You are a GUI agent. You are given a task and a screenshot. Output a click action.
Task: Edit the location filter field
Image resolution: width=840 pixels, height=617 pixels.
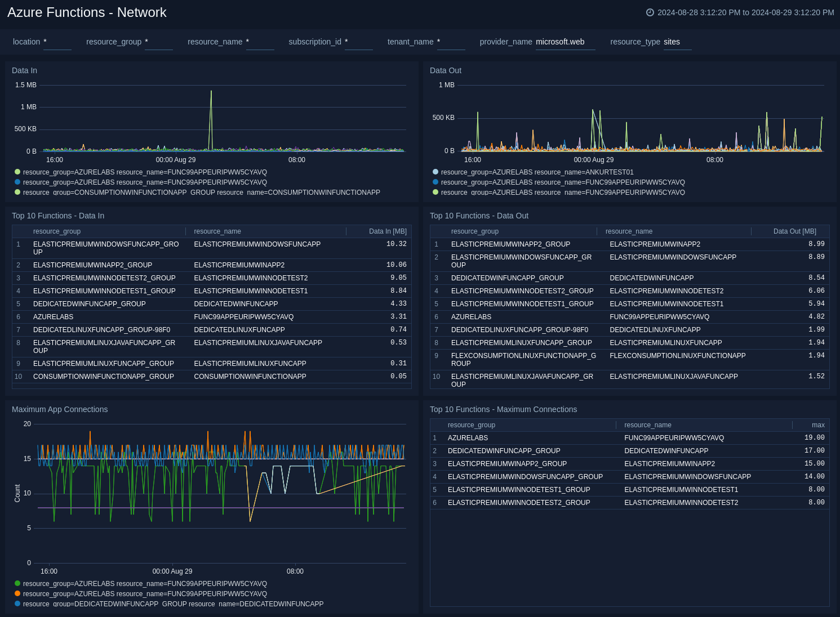[57, 42]
